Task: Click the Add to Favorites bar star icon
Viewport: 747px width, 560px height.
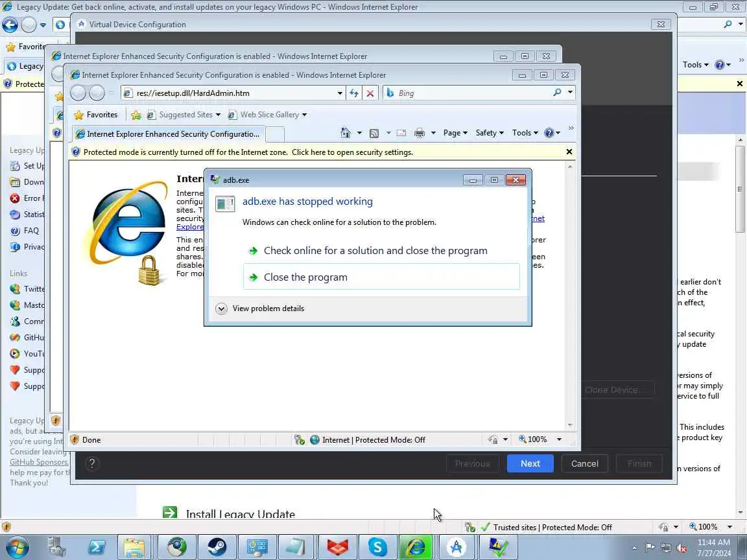Action: click(x=136, y=115)
